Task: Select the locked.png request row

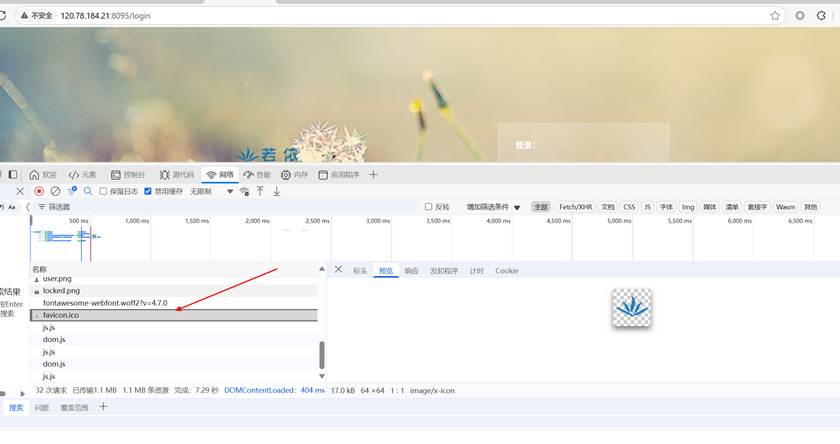Action: [174, 290]
